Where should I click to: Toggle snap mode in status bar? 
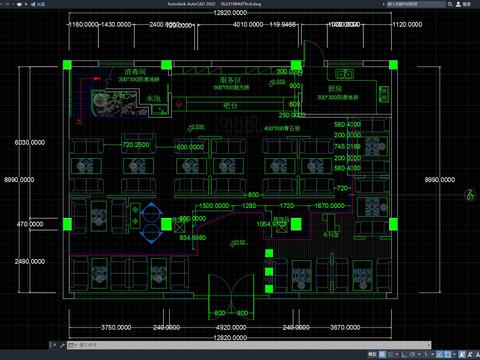[391, 354]
